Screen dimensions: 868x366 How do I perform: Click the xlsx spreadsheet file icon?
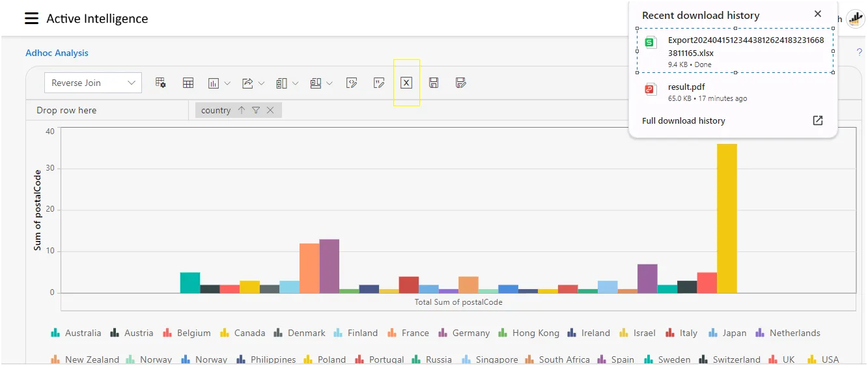click(651, 43)
